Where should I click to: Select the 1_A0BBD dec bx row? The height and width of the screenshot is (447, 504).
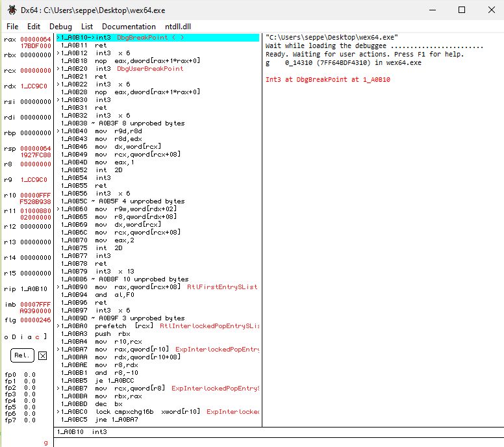click(158, 404)
